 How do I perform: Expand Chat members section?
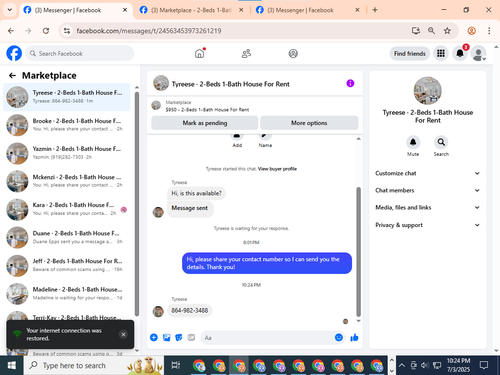(428, 190)
